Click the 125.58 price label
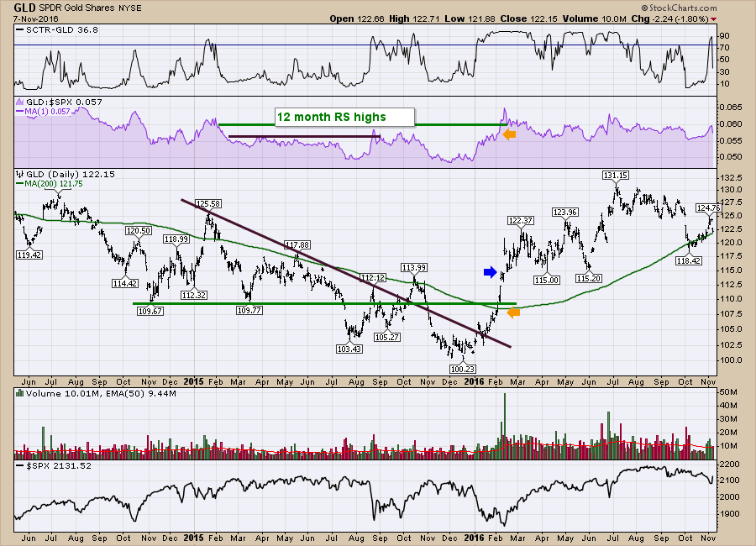This screenshot has width=756, height=546. pos(208,204)
